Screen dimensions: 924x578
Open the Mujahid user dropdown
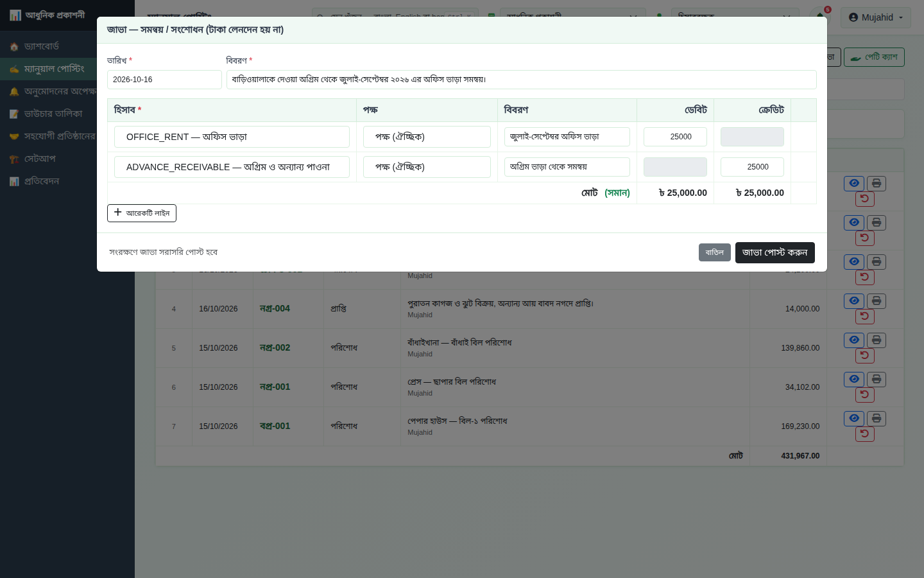click(x=875, y=17)
